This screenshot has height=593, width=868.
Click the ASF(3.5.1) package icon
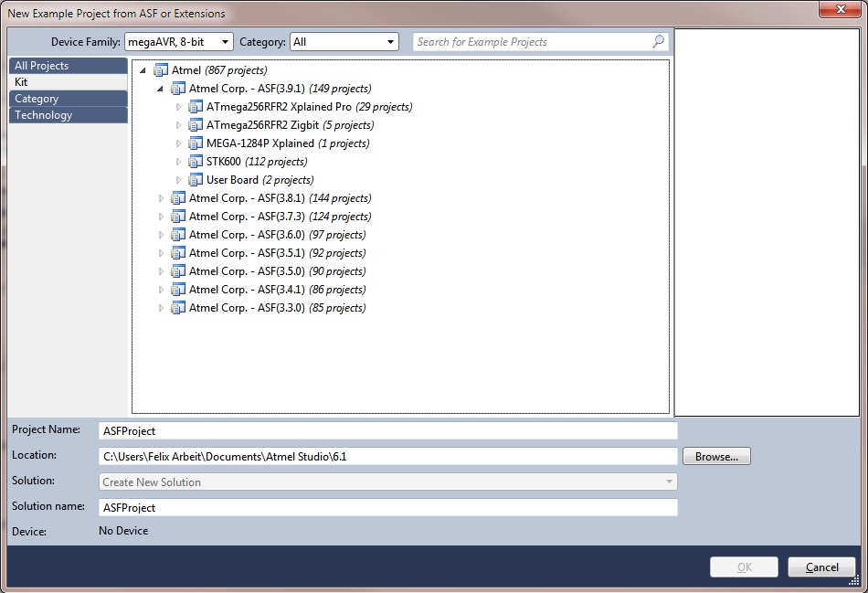click(177, 253)
